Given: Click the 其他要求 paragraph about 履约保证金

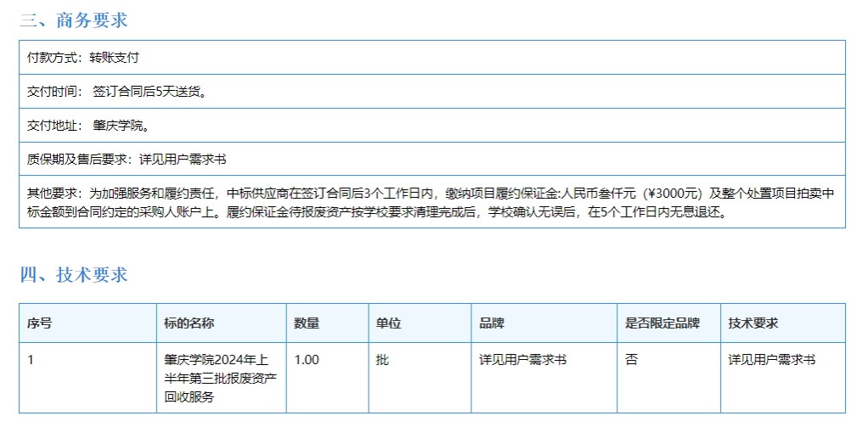Looking at the screenshot, I should (431, 203).
